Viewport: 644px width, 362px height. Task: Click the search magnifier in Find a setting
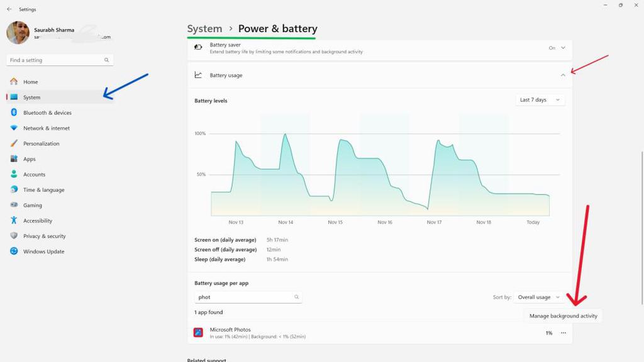[x=106, y=60]
